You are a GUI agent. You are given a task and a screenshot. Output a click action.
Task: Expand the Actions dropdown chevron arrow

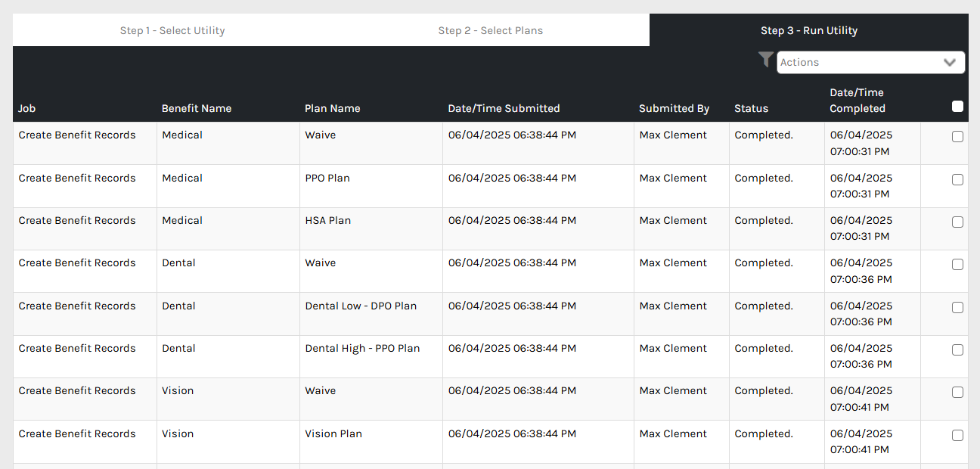tap(950, 63)
